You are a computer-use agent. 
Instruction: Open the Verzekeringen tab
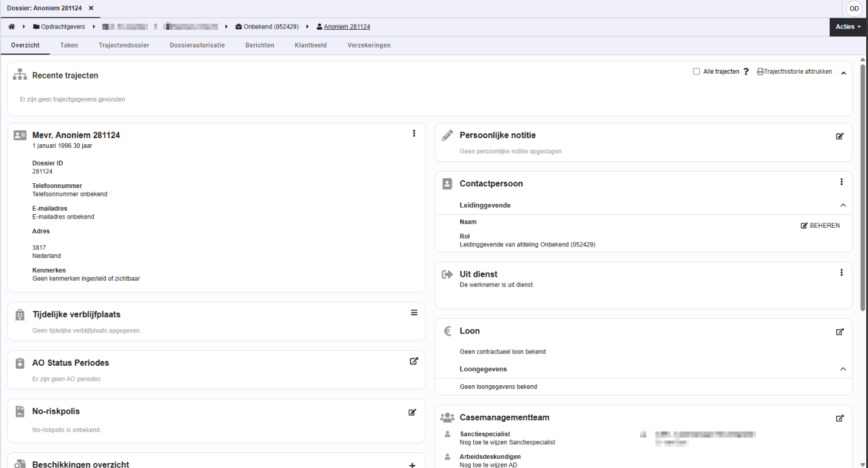369,45
